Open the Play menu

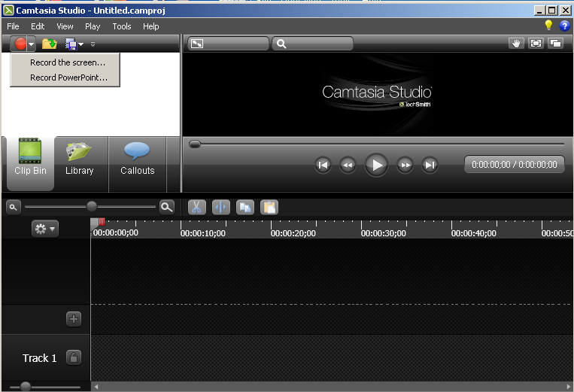click(93, 26)
